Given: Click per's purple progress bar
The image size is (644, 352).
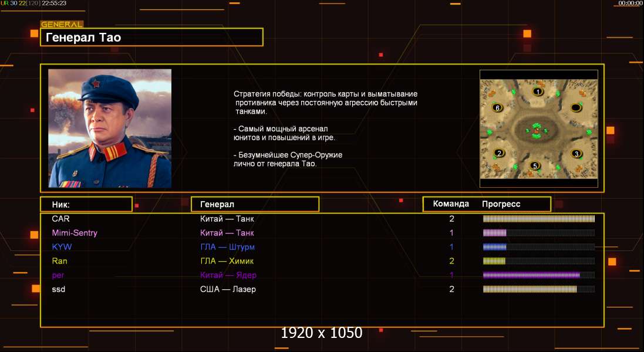Looking at the screenshot, I should click(539, 275).
